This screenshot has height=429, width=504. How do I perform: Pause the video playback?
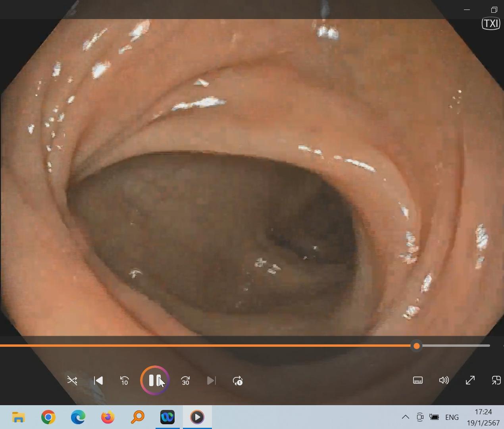coord(155,381)
